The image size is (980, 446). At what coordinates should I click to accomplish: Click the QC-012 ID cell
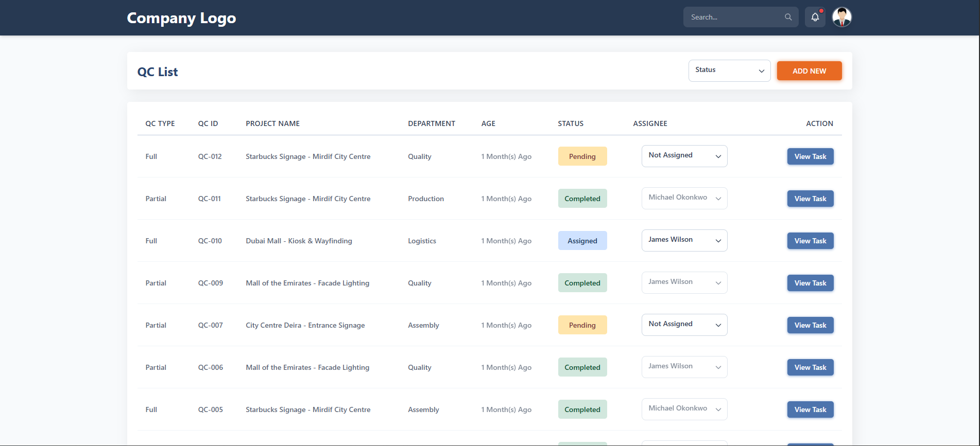210,156
